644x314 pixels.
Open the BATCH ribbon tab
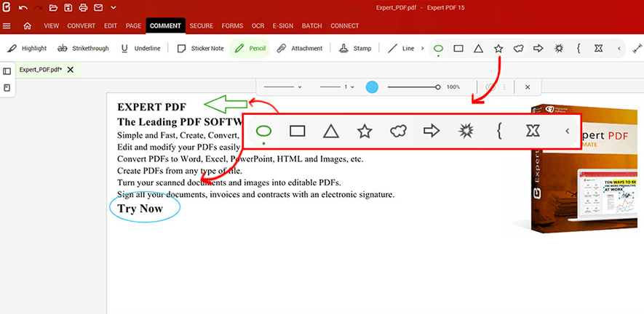tap(312, 26)
